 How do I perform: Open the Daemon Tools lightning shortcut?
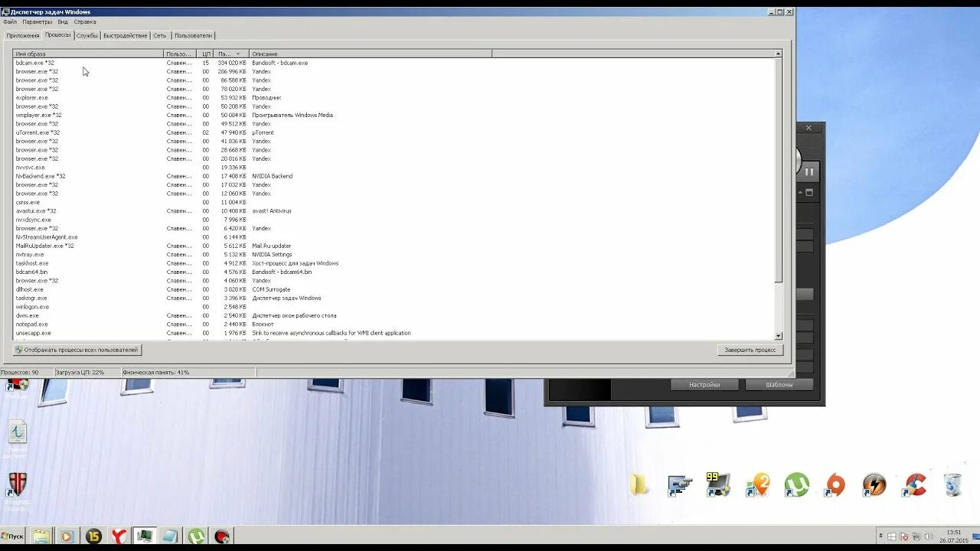pos(874,484)
